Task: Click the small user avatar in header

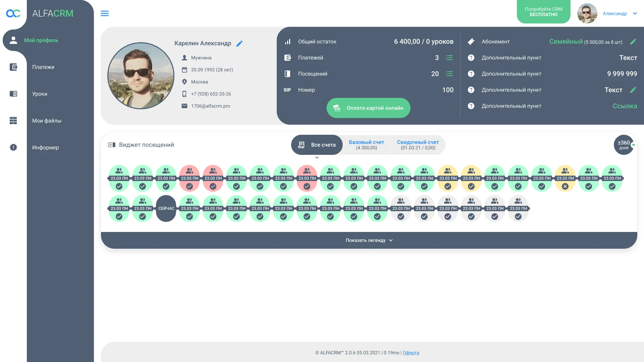Action: (x=587, y=13)
